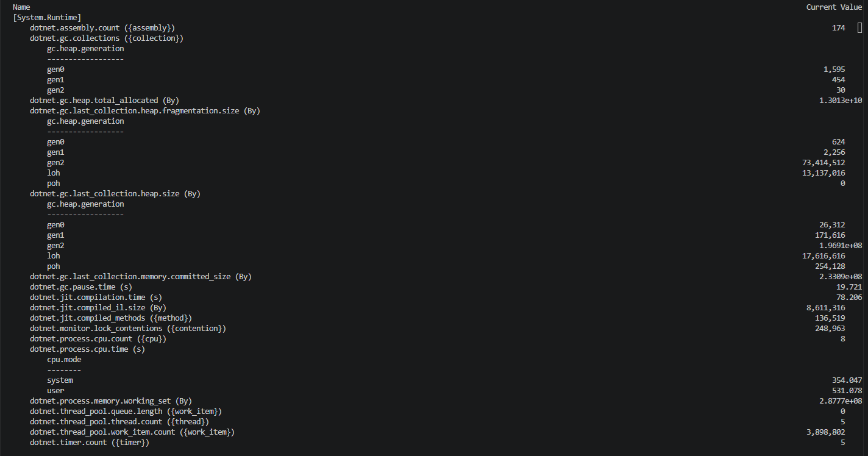
Task: Click the [System.Runtime] header line
Action: tap(47, 18)
